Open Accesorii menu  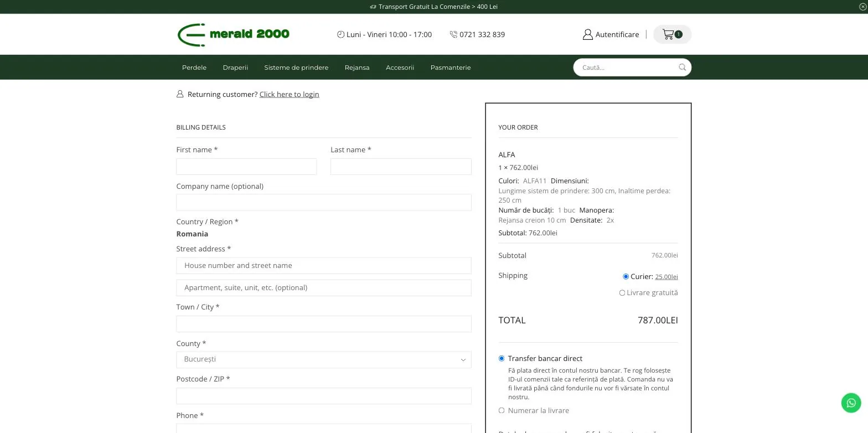click(x=400, y=68)
